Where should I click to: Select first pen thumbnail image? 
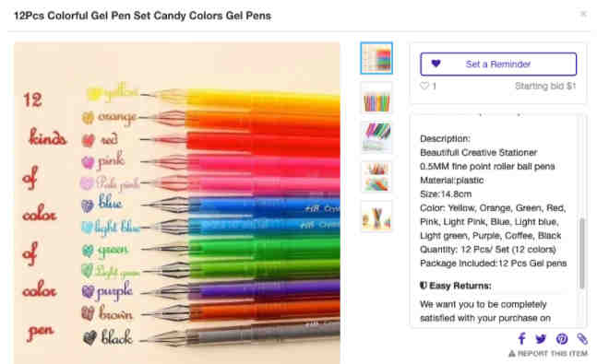click(x=376, y=58)
